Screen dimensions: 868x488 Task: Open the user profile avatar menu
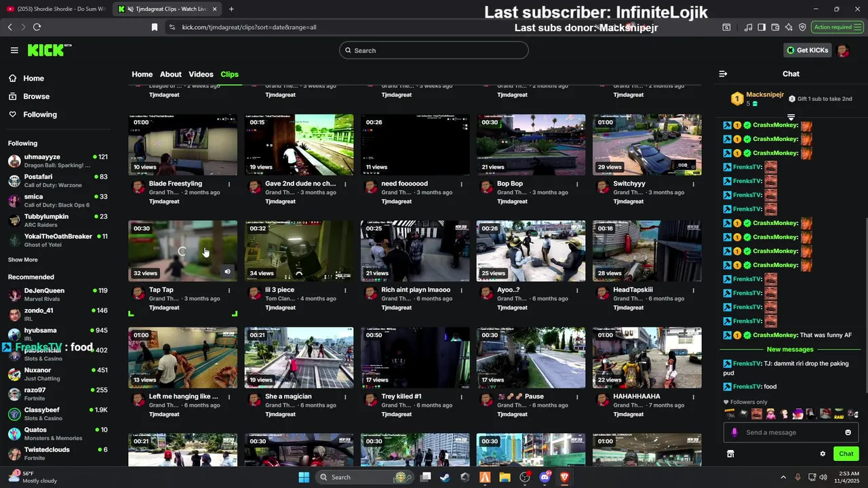click(x=843, y=50)
